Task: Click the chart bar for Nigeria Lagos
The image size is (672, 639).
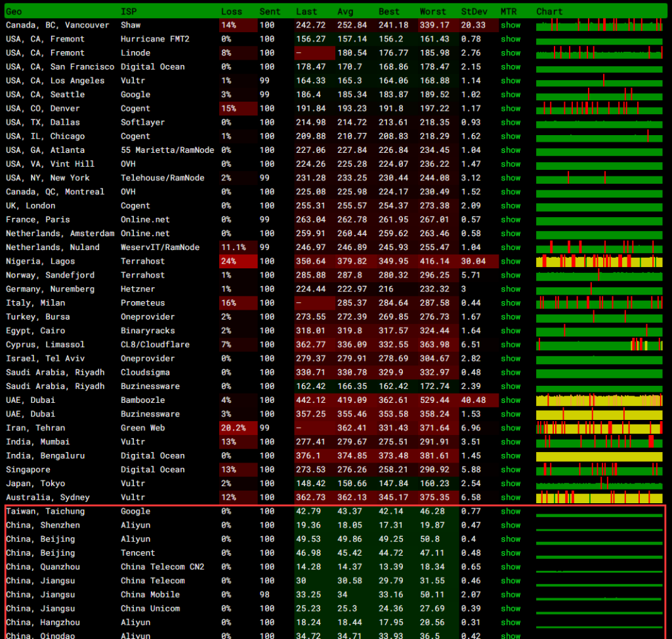Action: 599,261
